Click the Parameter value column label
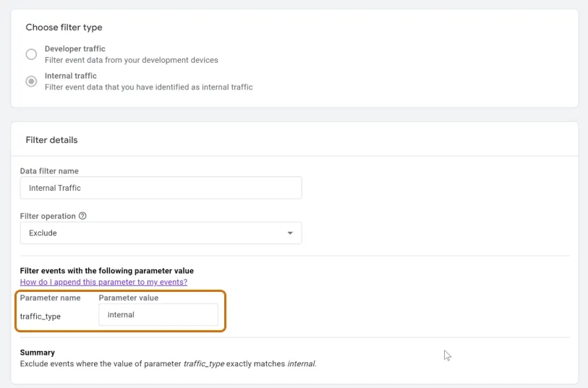 point(129,298)
